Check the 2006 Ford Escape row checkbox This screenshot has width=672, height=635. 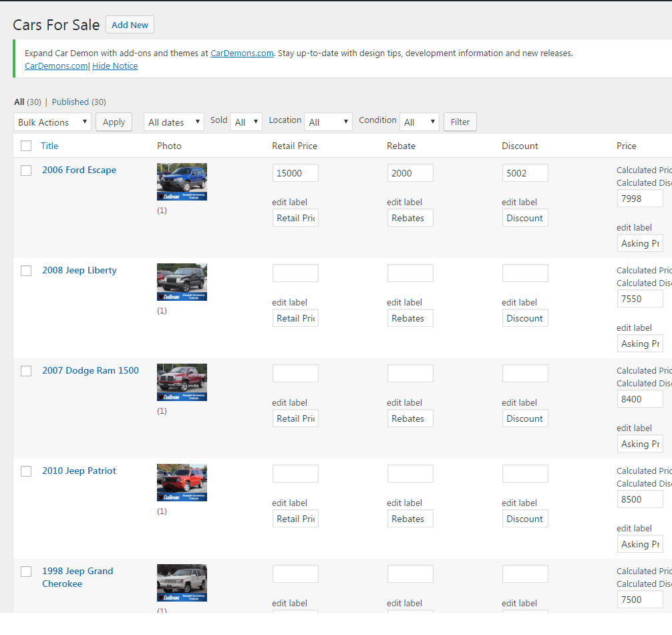click(x=26, y=170)
